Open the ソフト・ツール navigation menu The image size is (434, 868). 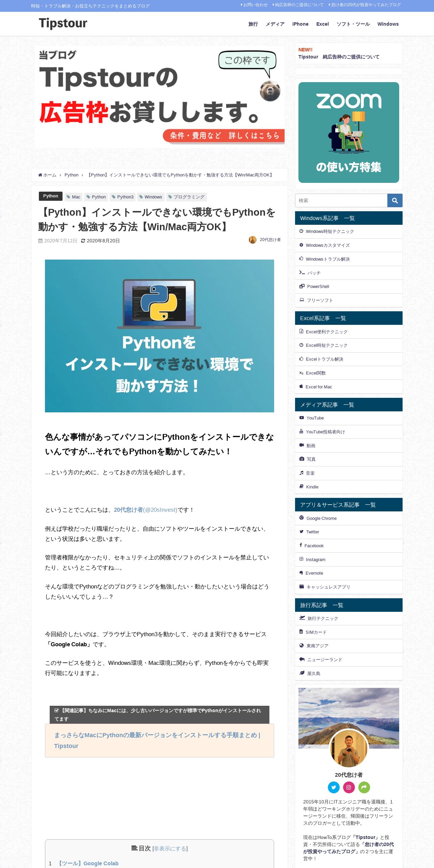(x=353, y=24)
